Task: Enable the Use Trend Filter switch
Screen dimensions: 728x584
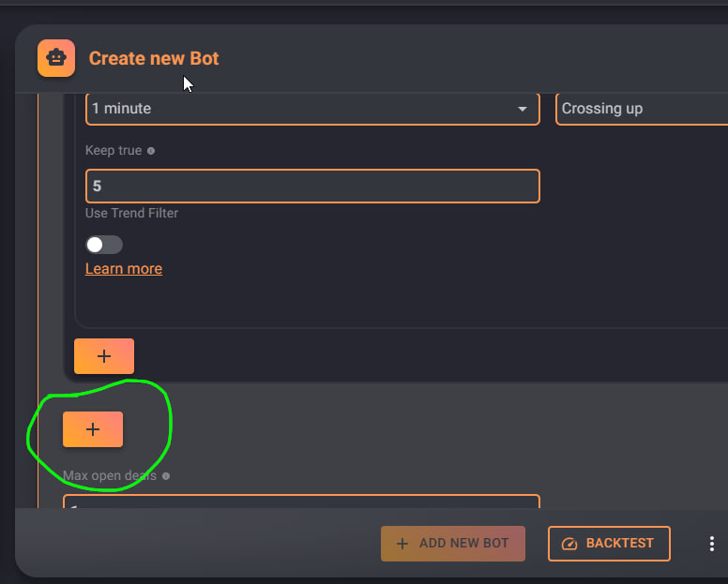Action: coord(104,245)
